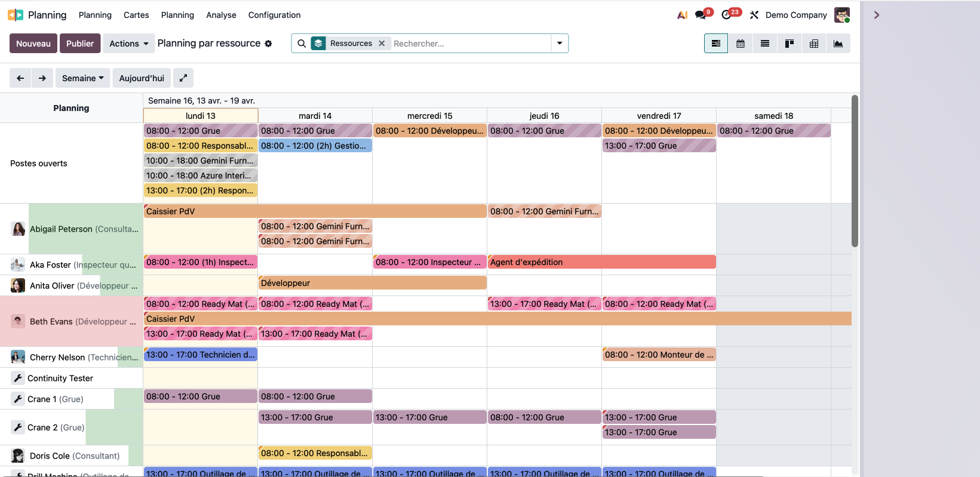Open the Analyse menu
Image resolution: width=980 pixels, height=477 pixels.
tap(221, 15)
